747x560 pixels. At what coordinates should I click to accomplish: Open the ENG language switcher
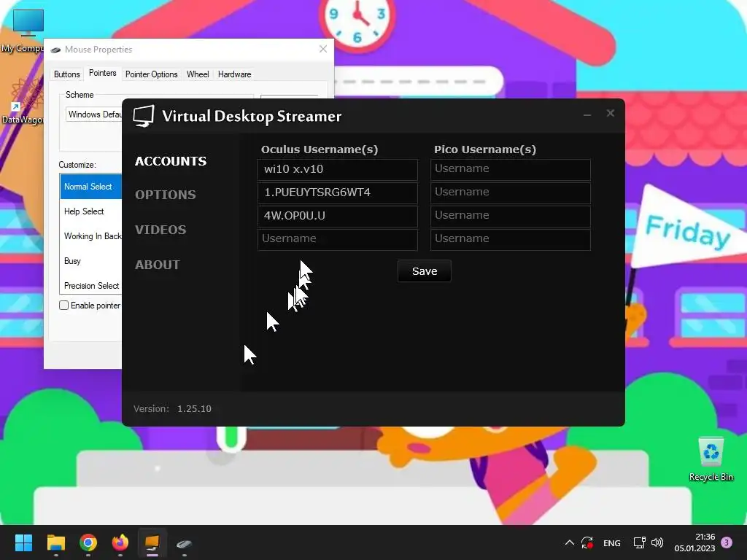pyautogui.click(x=612, y=543)
